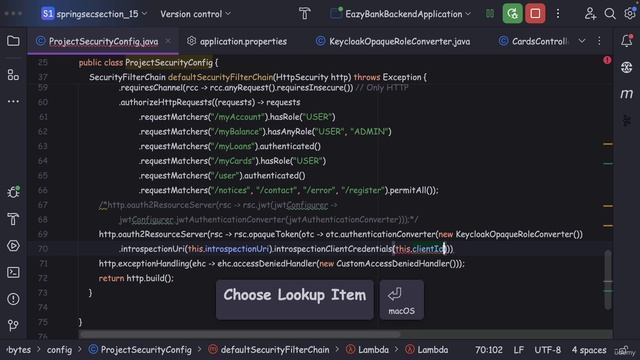Open EazyBankBackendApplication run configuration dropdown

pos(400,14)
